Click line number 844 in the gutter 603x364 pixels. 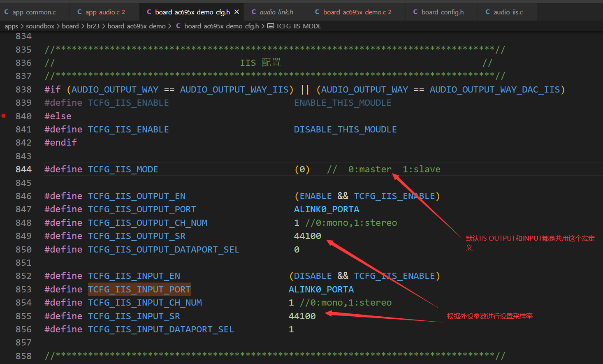(x=23, y=169)
